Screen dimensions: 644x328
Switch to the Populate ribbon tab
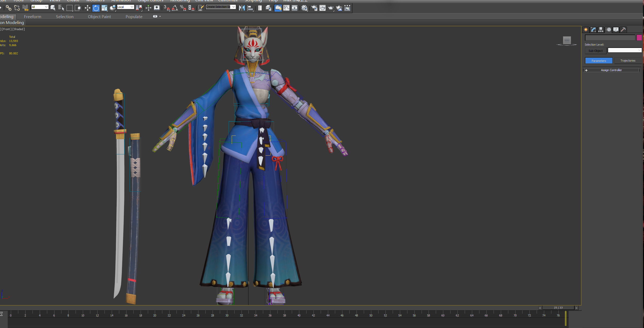click(x=134, y=17)
